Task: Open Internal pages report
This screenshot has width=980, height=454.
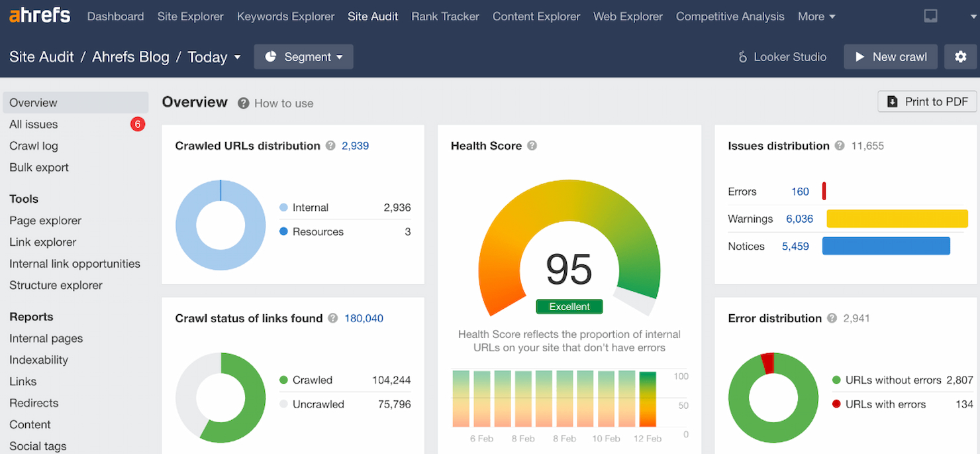Action: [46, 339]
